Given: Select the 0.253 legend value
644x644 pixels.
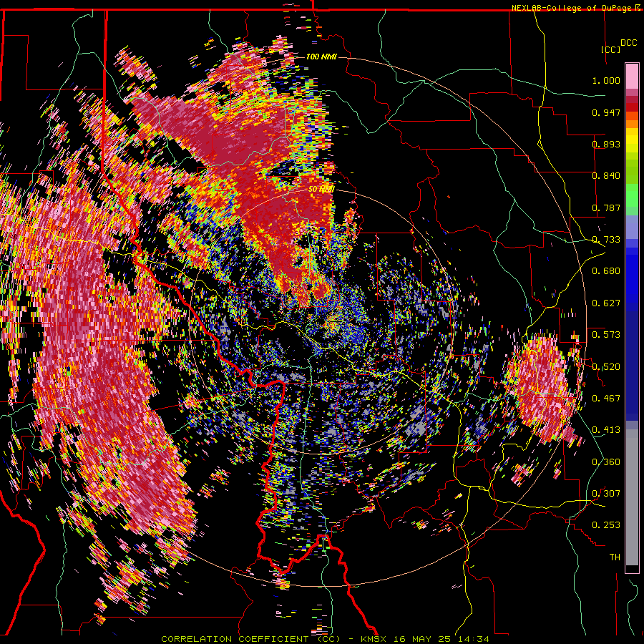Looking at the screenshot, I should pyautogui.click(x=606, y=525).
